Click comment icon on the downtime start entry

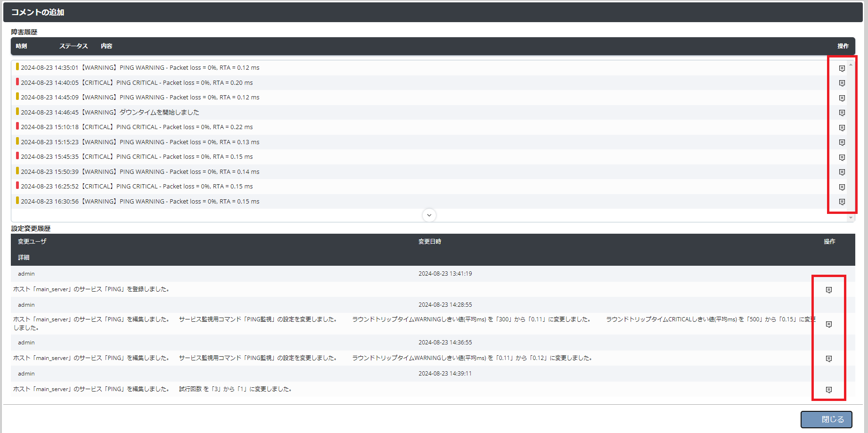tap(842, 113)
